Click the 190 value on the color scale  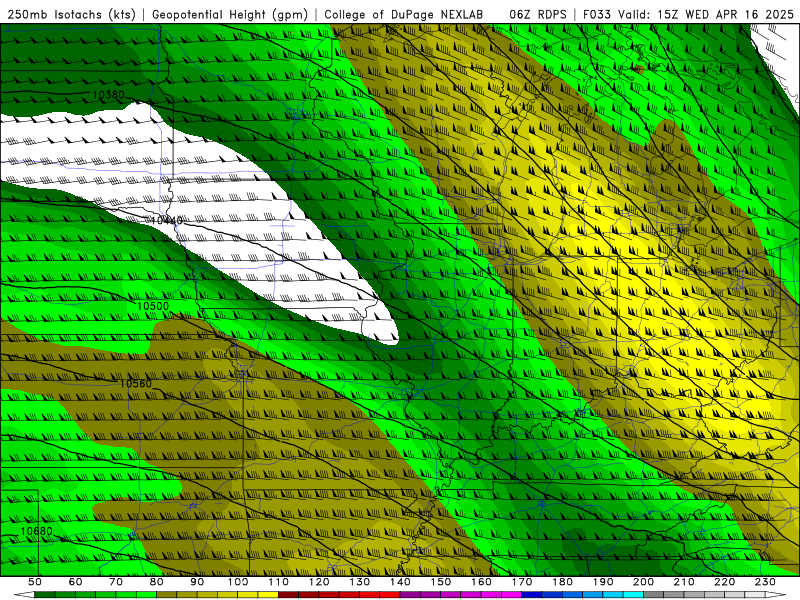(x=603, y=582)
